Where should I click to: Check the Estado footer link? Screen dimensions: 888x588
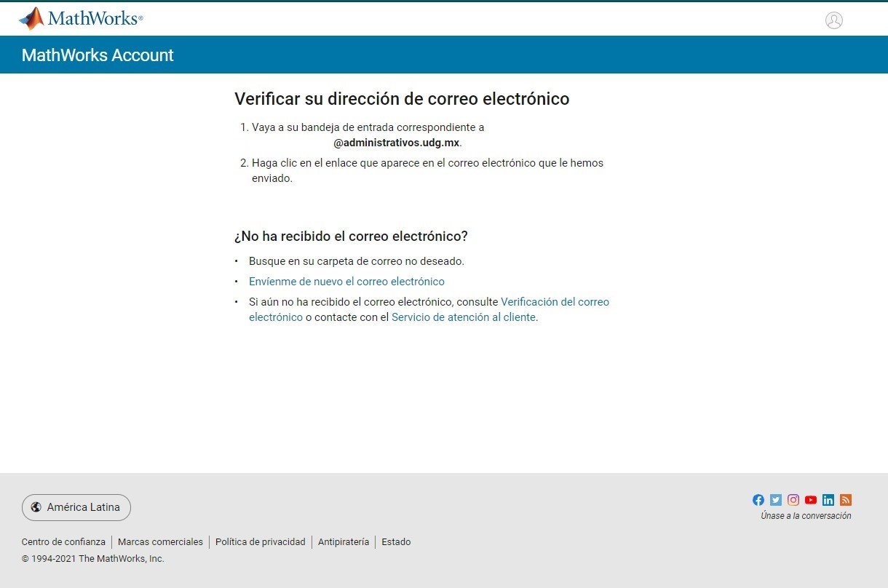coord(396,542)
